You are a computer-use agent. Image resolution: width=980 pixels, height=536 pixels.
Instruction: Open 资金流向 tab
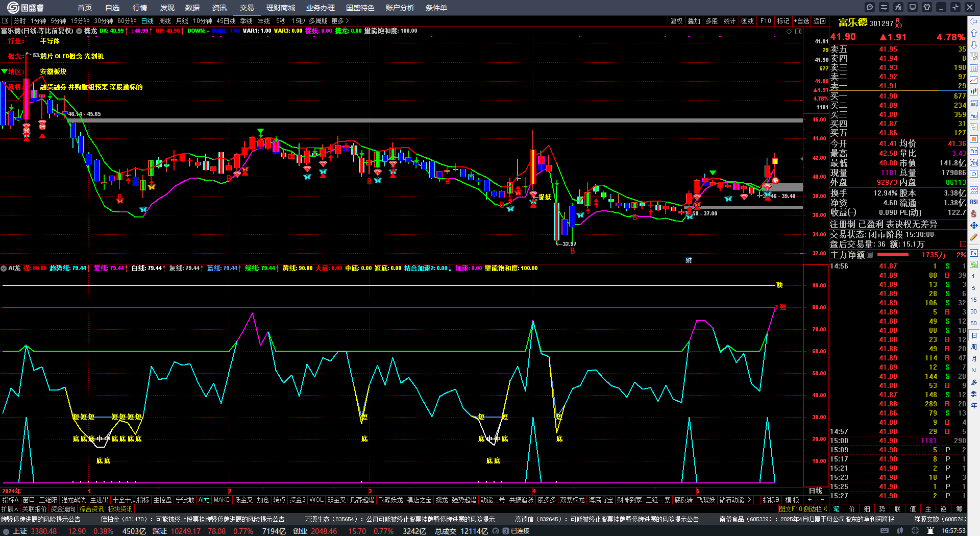tap(63, 509)
